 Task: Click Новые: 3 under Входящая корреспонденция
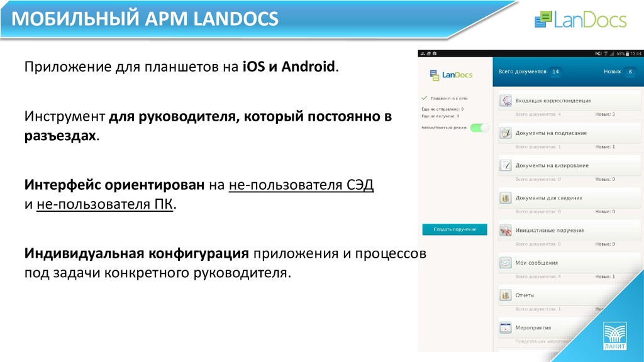click(x=605, y=114)
